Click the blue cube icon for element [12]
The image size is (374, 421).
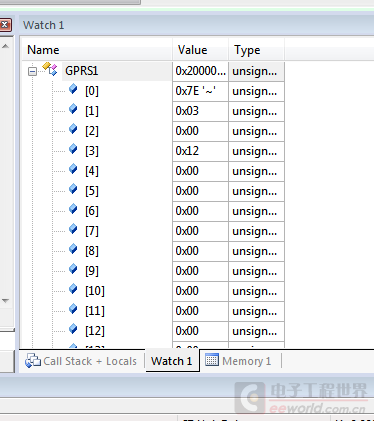tap(73, 329)
